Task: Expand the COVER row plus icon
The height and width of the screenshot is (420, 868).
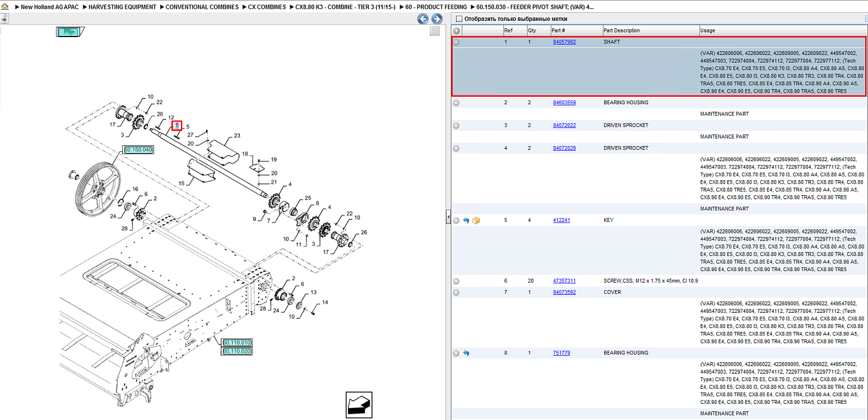Action: (456, 293)
